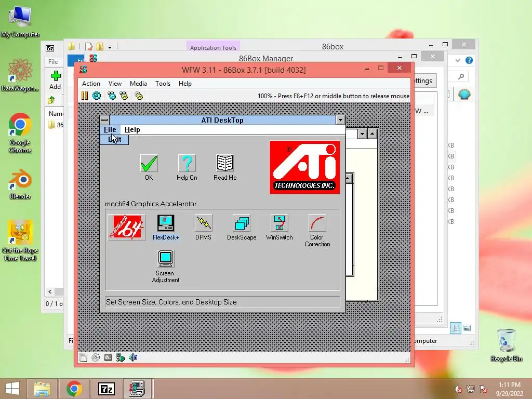This screenshot has width=532, height=399.
Task: Click the hard reset toolbar icon
Action: (97, 96)
